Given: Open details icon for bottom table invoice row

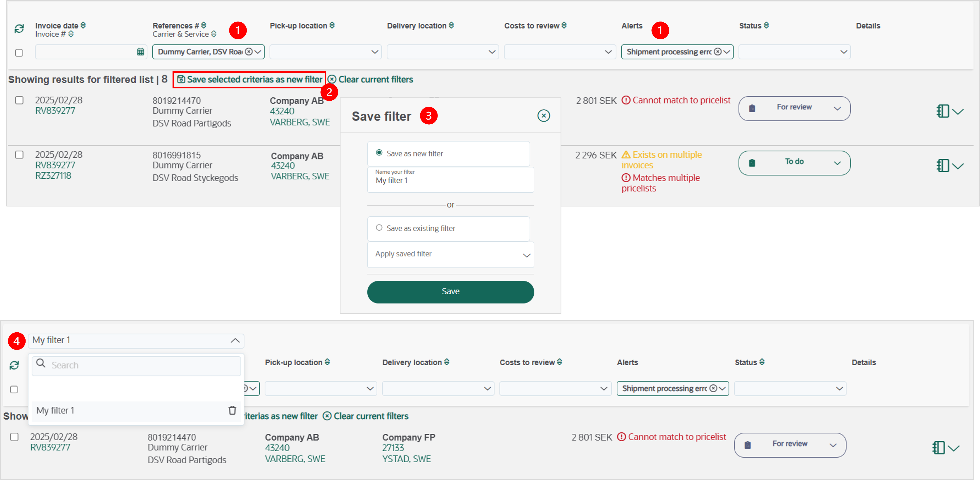Looking at the screenshot, I should 938,448.
